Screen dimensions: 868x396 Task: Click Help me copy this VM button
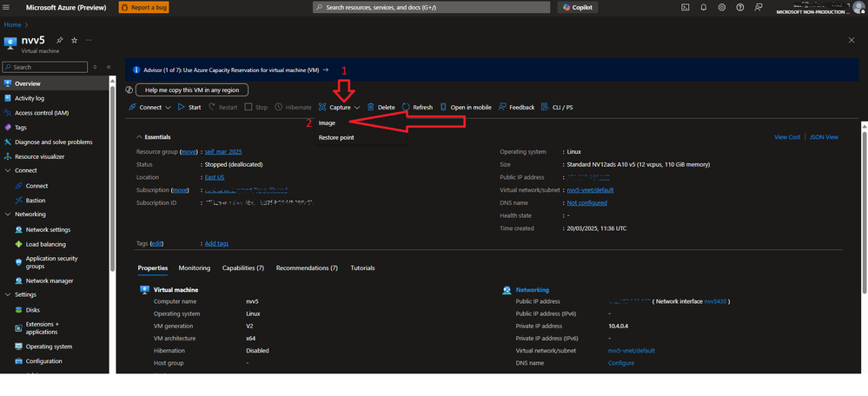point(192,89)
